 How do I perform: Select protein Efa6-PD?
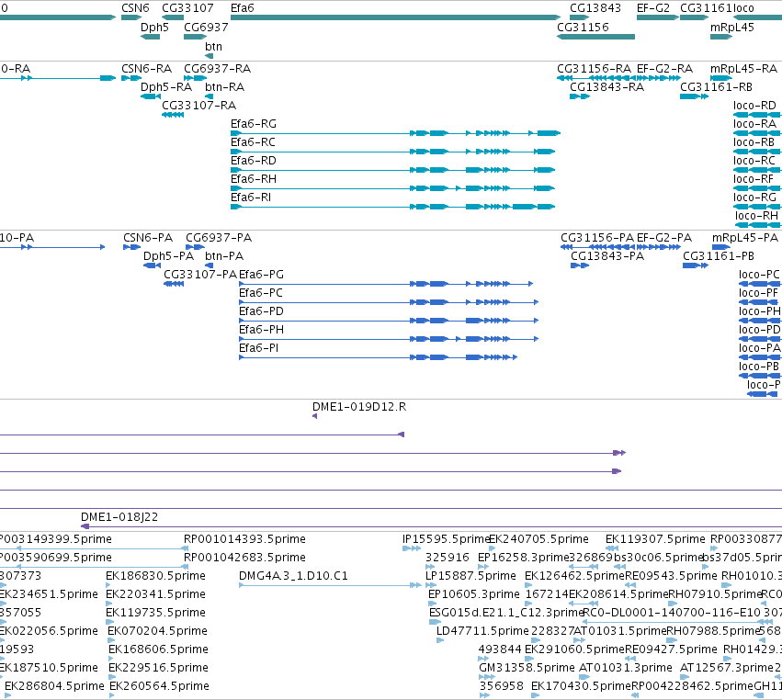[261, 311]
